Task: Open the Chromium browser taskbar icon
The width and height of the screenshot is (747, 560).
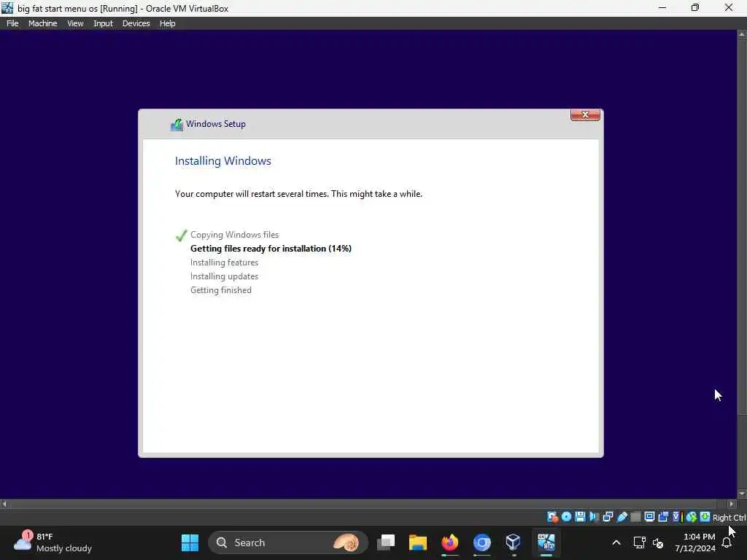Action: click(481, 542)
